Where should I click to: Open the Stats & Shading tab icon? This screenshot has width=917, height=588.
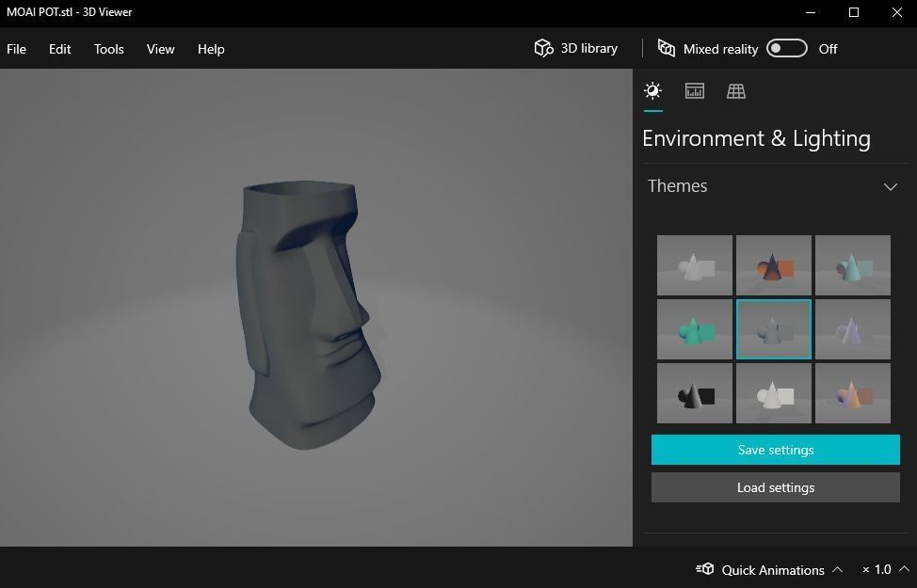694,91
